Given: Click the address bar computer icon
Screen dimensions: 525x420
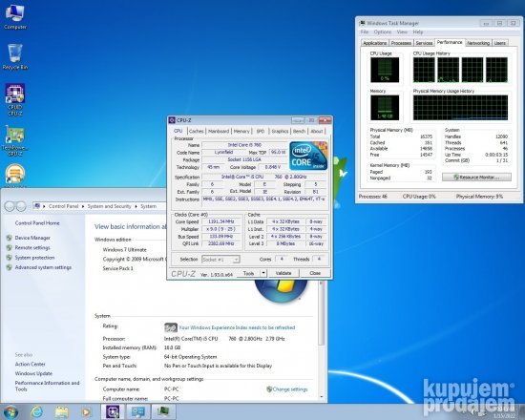Looking at the screenshot, I should pyautogui.click(x=37, y=206).
